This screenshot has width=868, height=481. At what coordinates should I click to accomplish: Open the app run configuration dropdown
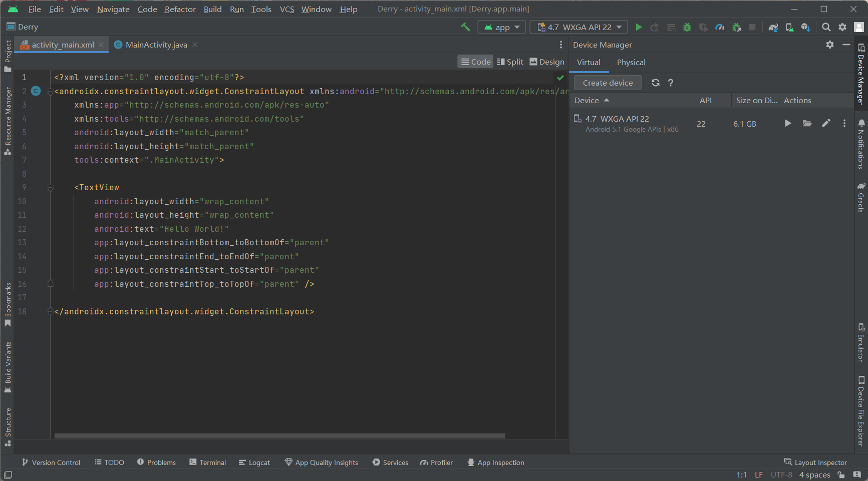click(x=502, y=27)
